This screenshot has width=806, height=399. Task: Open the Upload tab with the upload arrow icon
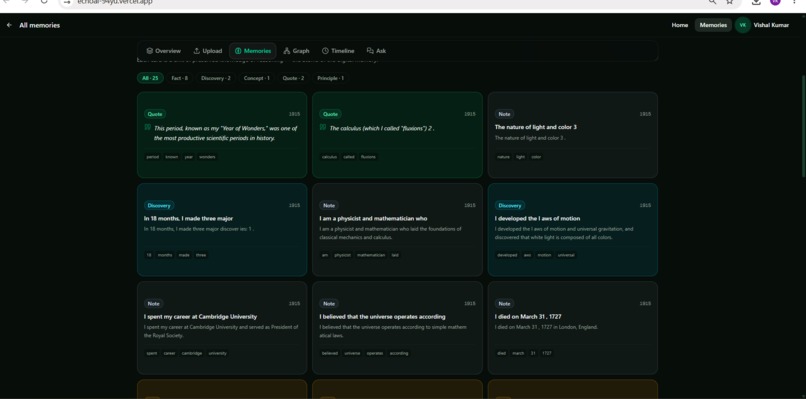208,51
